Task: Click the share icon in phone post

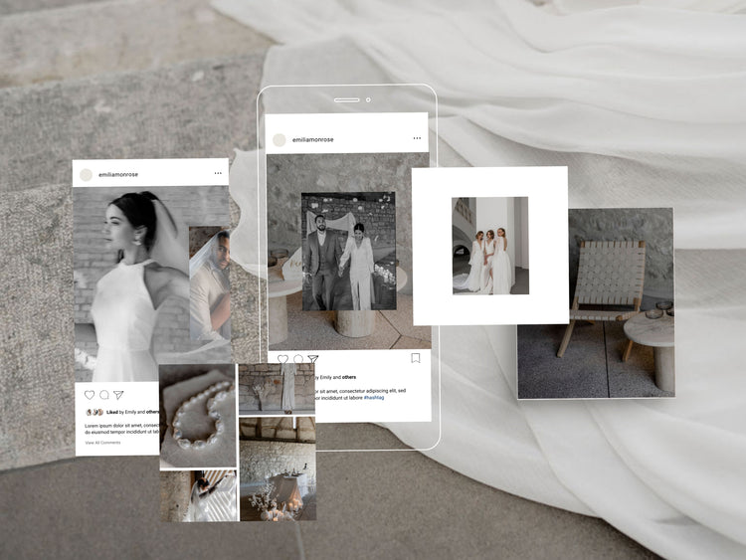Action: (312, 359)
